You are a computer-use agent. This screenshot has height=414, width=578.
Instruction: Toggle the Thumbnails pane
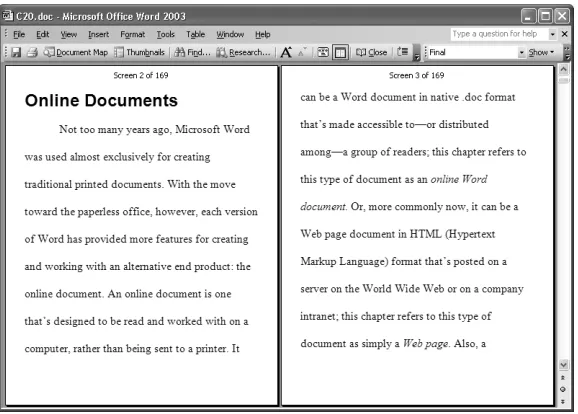click(x=139, y=52)
